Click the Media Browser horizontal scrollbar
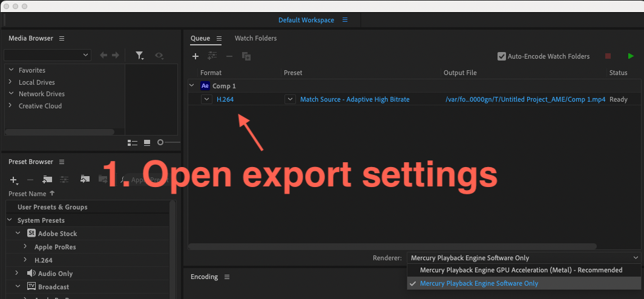 click(x=59, y=132)
